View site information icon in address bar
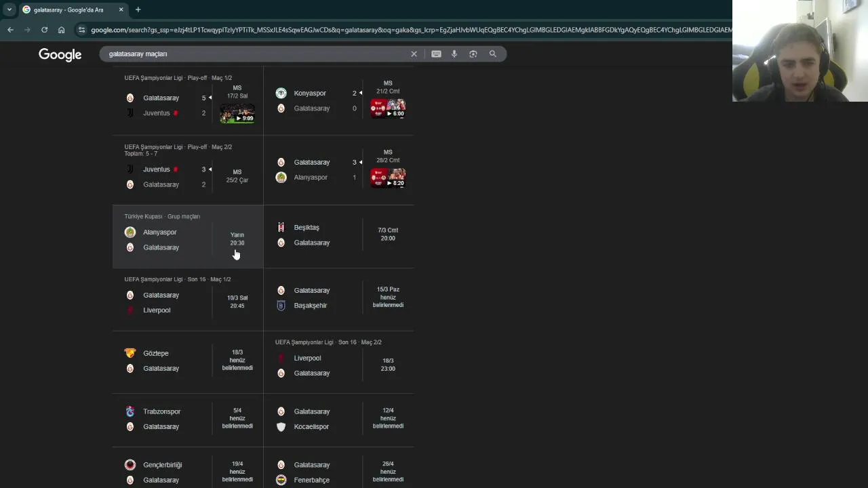 click(81, 30)
